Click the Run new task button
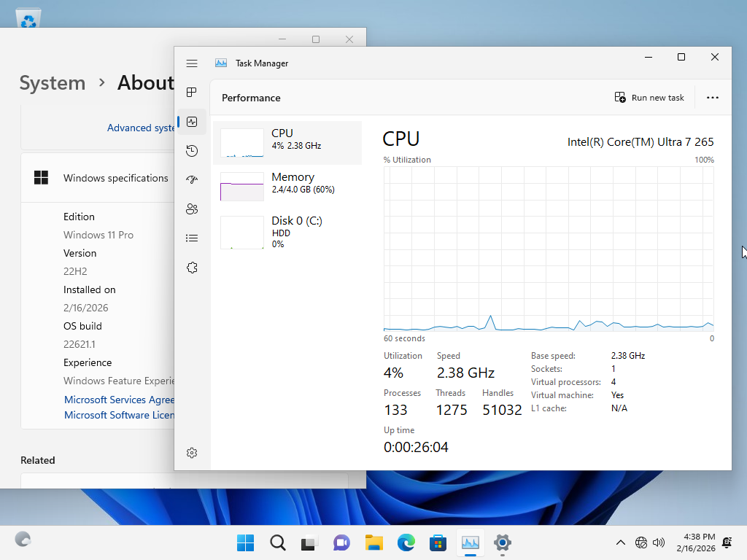 [649, 98]
